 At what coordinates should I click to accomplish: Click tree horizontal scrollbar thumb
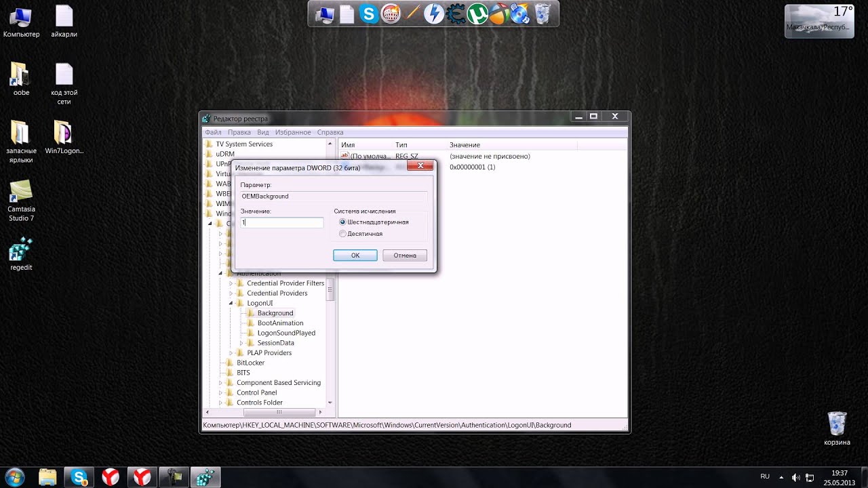(279, 412)
